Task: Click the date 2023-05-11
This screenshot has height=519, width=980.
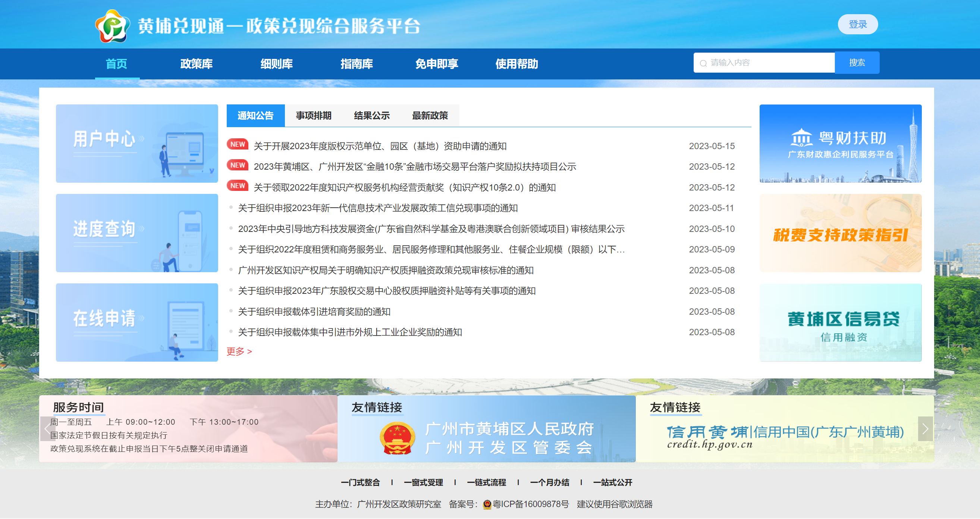Action: pos(712,208)
